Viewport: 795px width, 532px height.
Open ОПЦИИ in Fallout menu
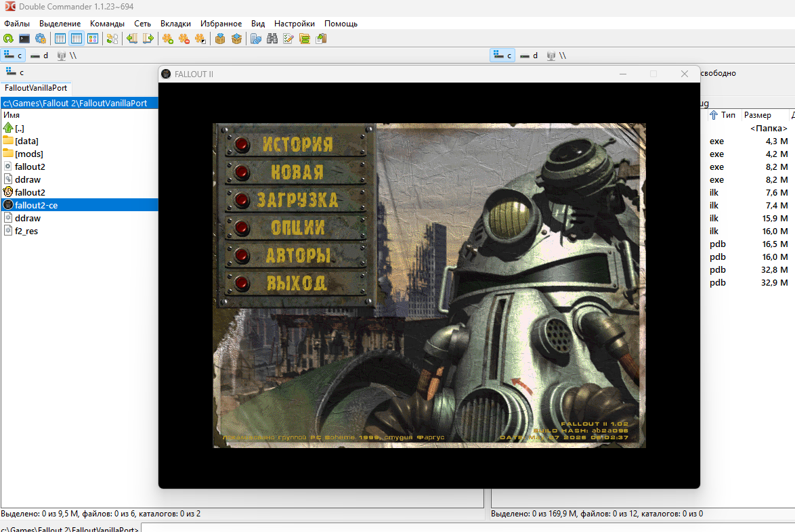[297, 227]
